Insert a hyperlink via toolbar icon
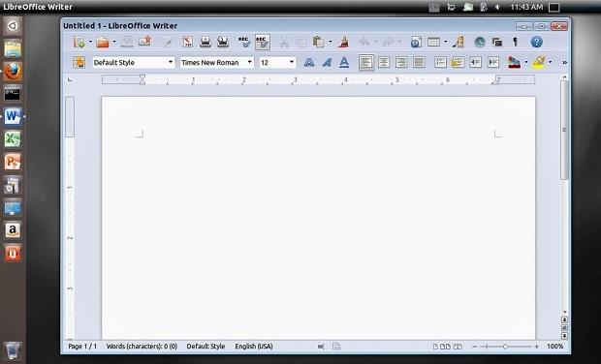The image size is (601, 364). 416,42
